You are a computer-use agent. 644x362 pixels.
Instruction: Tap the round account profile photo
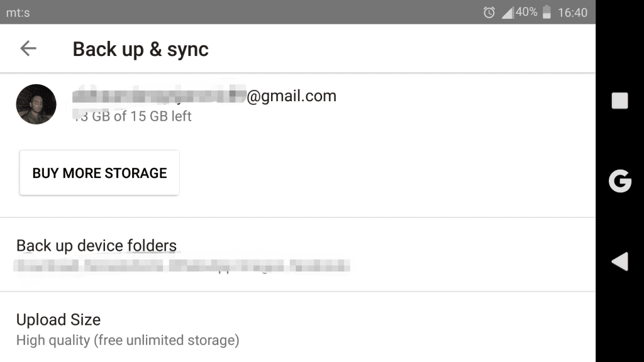36,104
